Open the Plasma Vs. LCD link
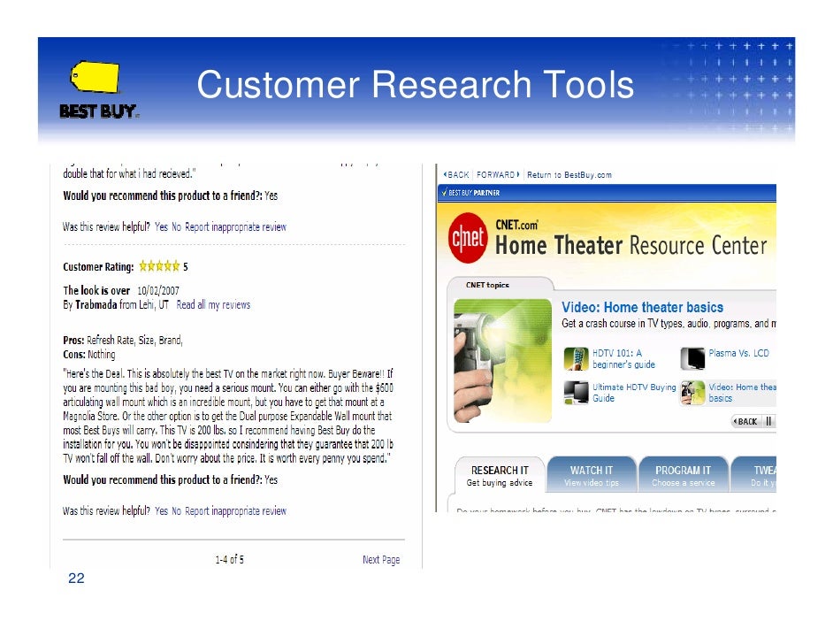The height and width of the screenshot is (644, 833). 738,353
